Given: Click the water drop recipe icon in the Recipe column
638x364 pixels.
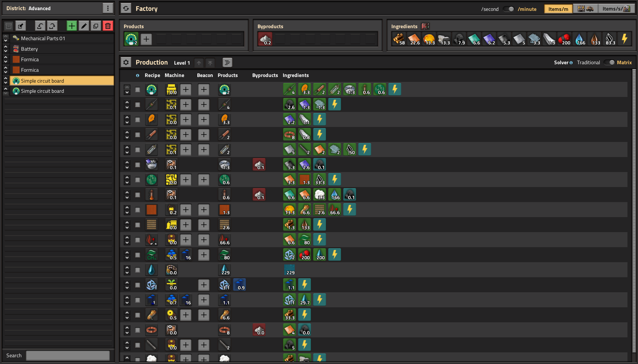Looking at the screenshot, I should click(152, 270).
